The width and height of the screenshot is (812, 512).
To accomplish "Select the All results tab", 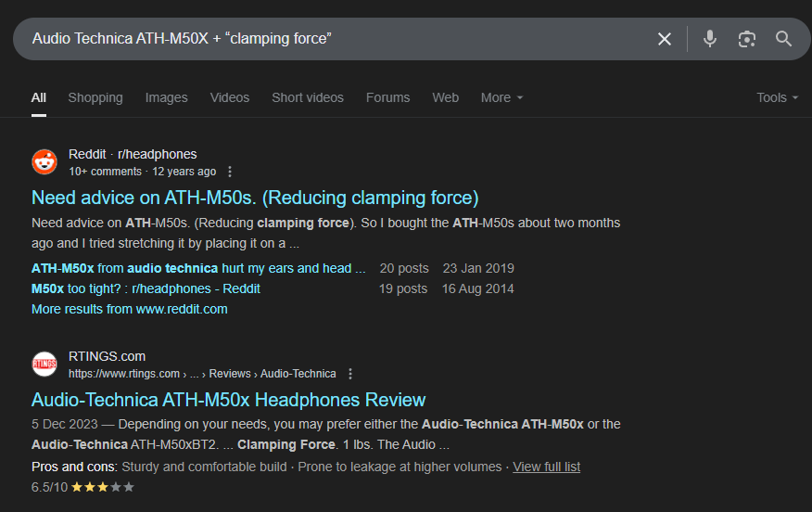I will point(38,97).
